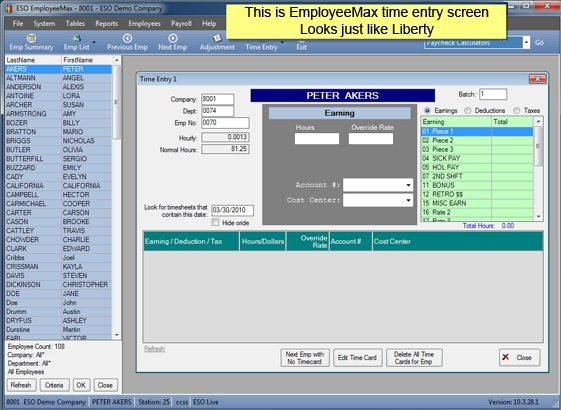This screenshot has width=561, height=410.
Task: Select employee ALTMANN ANGEL
Action: (58, 78)
